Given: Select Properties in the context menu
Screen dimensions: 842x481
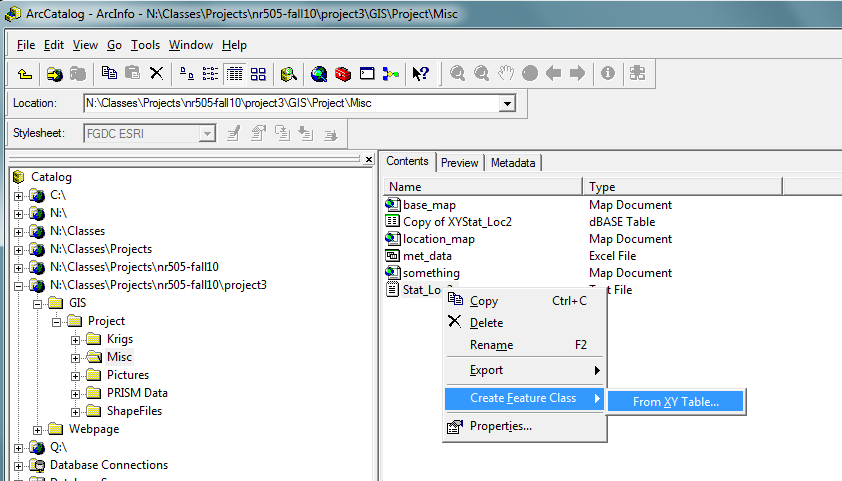Looking at the screenshot, I should [500, 426].
